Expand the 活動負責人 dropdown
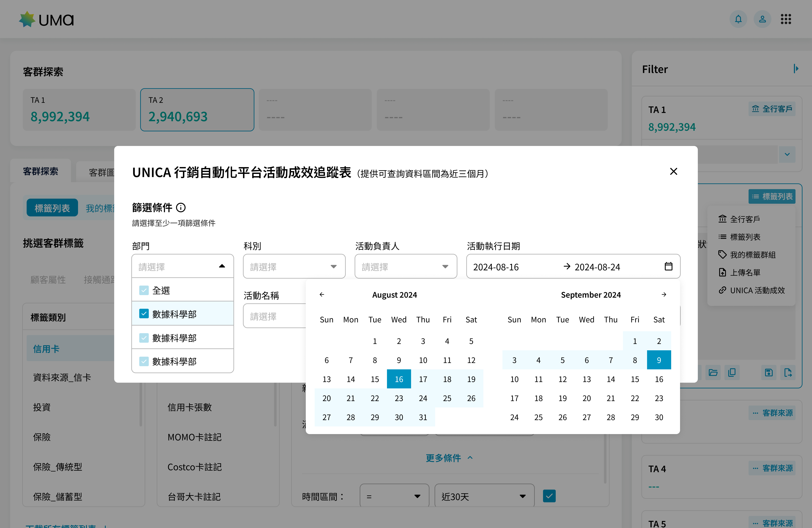This screenshot has width=812, height=528. (406, 267)
